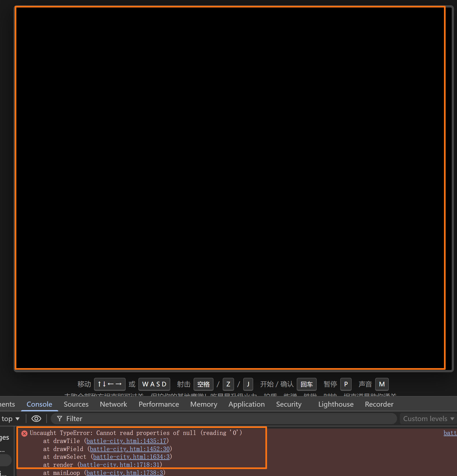Open the battle-city.html:1718:31 render link
Viewport: 457px width, 476px height.
[120, 465]
